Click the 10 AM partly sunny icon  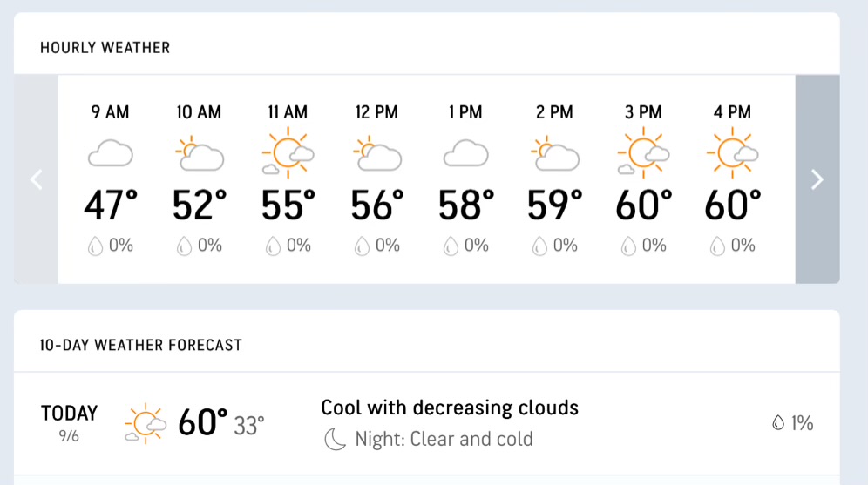tap(200, 154)
